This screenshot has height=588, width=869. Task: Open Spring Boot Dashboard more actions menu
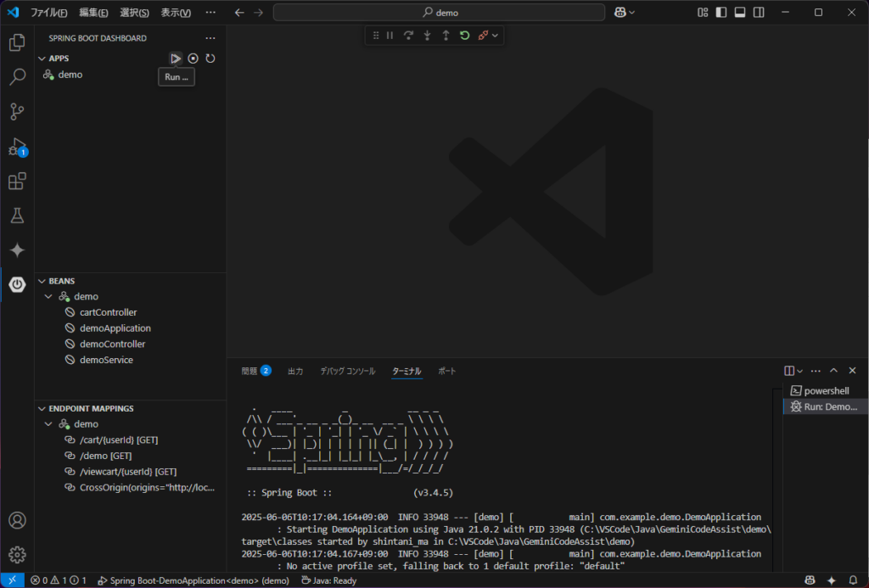point(210,38)
